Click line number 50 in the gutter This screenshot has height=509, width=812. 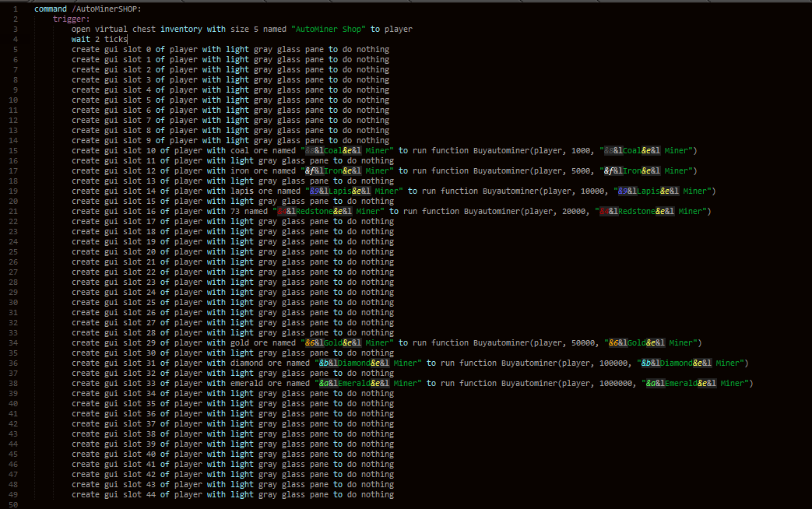click(13, 505)
